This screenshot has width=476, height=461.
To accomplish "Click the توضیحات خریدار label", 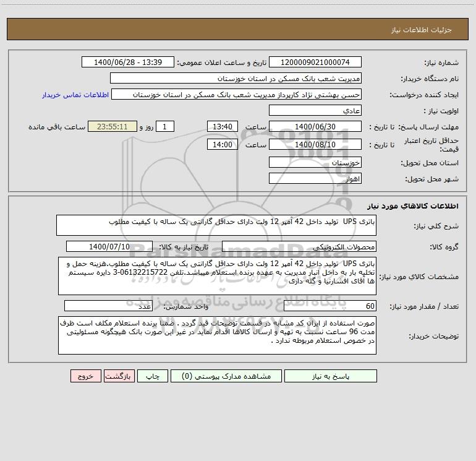I will click(x=433, y=336).
